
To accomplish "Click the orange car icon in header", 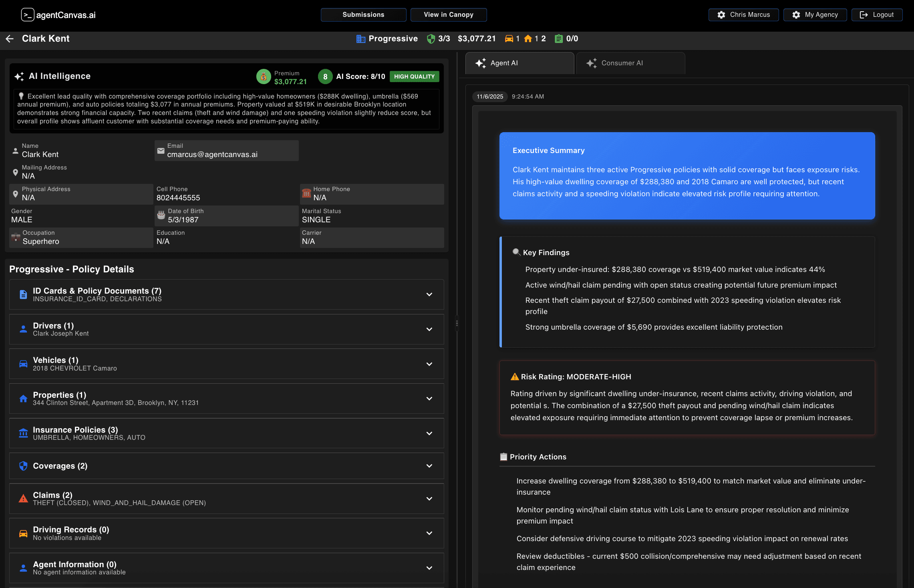I will point(509,39).
